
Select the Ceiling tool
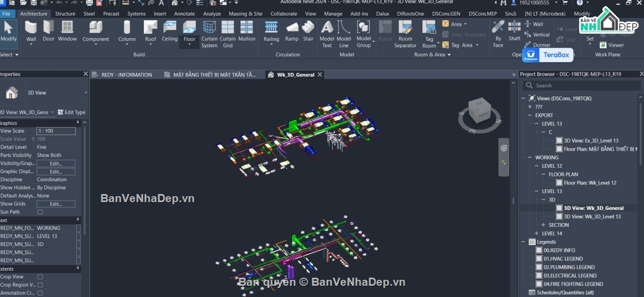point(170,32)
